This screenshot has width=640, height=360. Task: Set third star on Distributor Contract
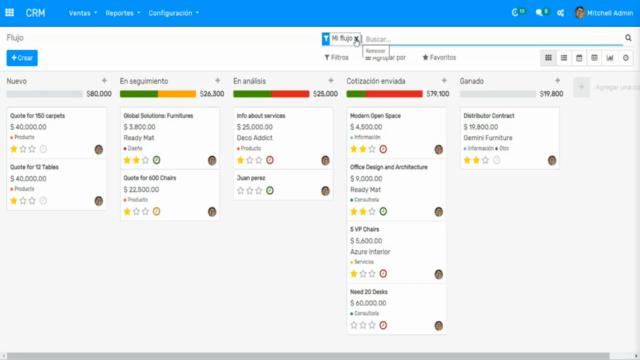coord(485,160)
